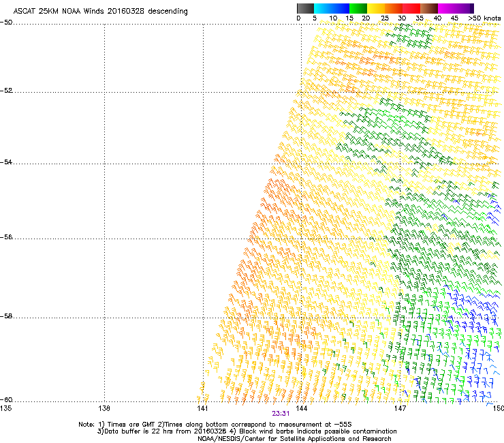Click the blue 10-15 knots legend swatch
This screenshot has height=443, width=504.
pos(341,8)
